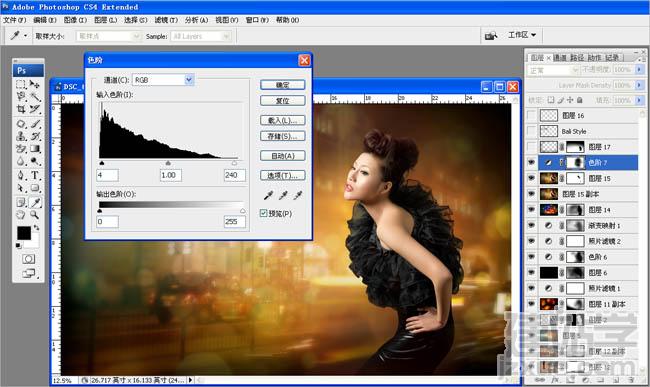The width and height of the screenshot is (650, 387).
Task: Choose the Zoom magnifier tool
Action: click(35, 215)
